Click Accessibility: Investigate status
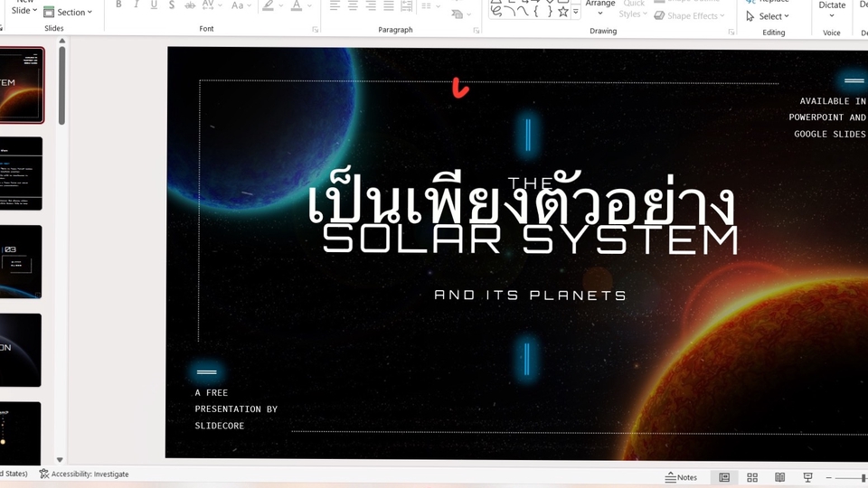 click(84, 474)
